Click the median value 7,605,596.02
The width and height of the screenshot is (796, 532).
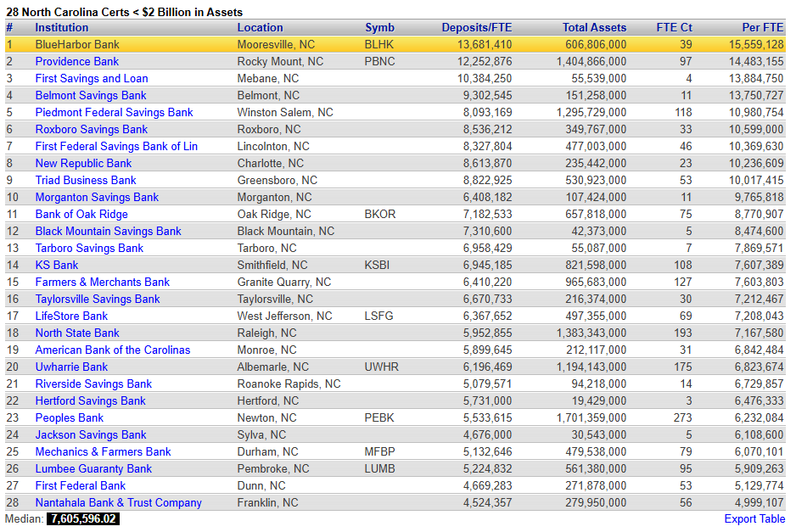(x=83, y=518)
